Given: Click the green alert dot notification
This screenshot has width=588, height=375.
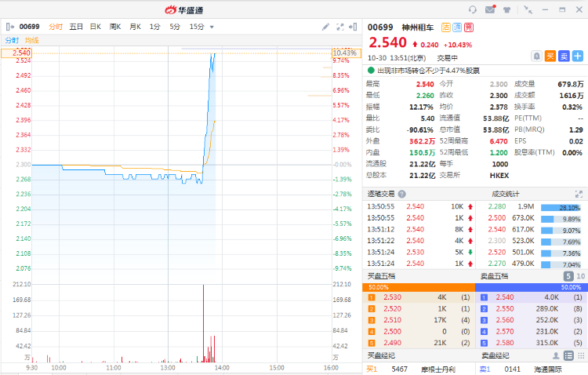Looking at the screenshot, I should [371, 70].
